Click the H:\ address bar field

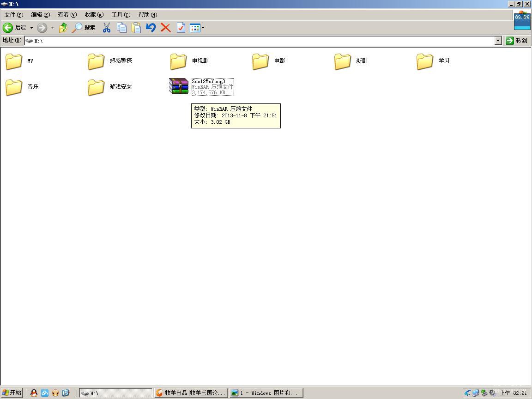click(259, 41)
